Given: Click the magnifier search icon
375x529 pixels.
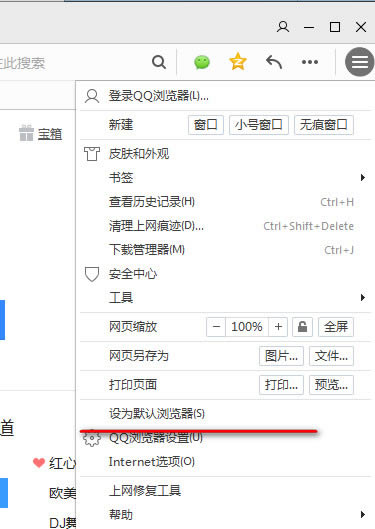Looking at the screenshot, I should (x=159, y=62).
